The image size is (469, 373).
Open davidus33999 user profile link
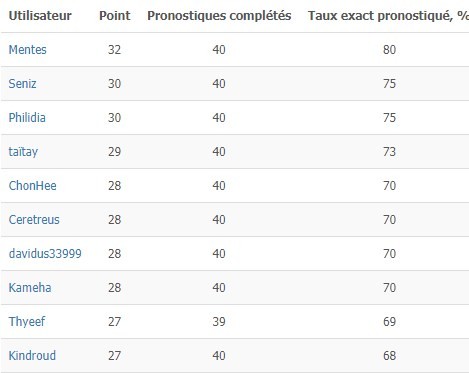tap(45, 254)
